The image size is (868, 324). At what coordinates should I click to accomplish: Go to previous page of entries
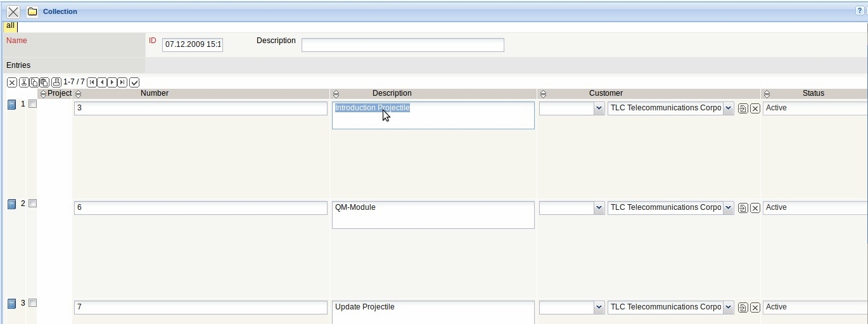pos(102,82)
